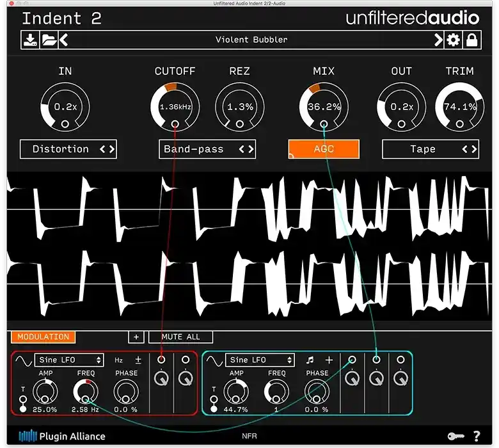Toggle the Hz rate mode on the red LFO
This screenshot has height=448, width=499.
pos(118,360)
